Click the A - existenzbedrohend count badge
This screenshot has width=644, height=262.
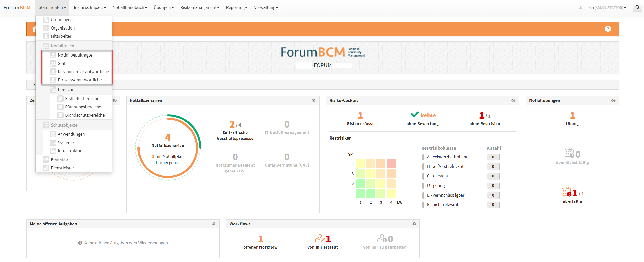coord(493,157)
